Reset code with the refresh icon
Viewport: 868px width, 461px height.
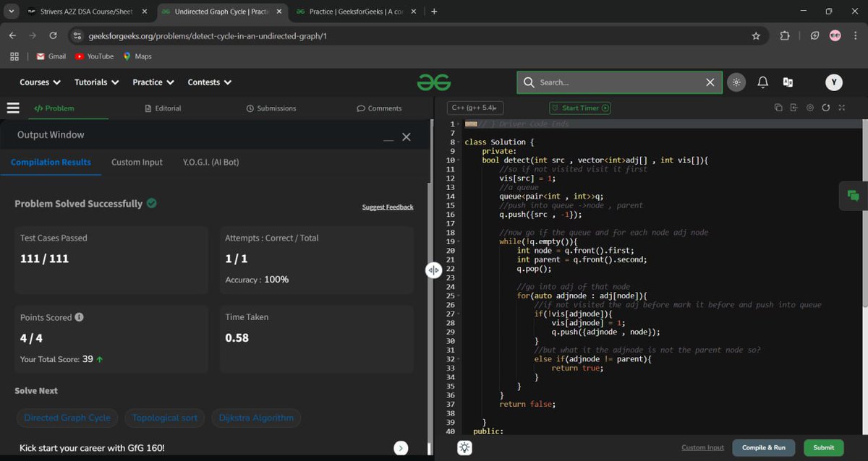825,108
